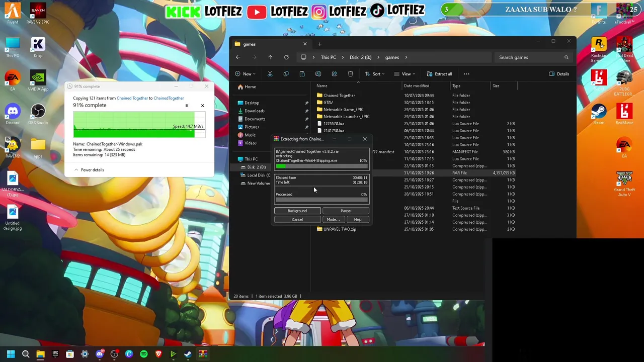Viewport: 644px width, 362px height.
Task: Select Local Disk (C:) in the navigation pane
Action: (x=256, y=175)
